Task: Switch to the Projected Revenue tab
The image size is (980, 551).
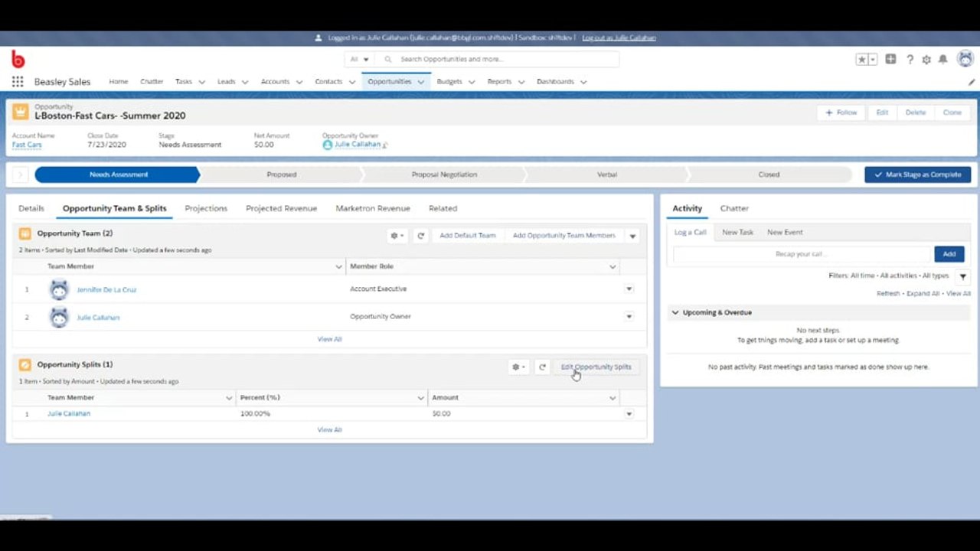Action: pos(281,208)
